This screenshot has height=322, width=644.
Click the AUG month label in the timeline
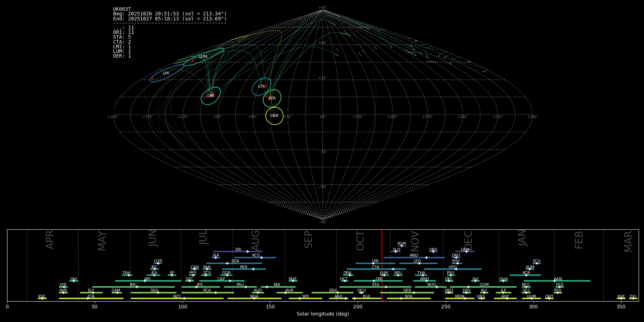pos(255,240)
